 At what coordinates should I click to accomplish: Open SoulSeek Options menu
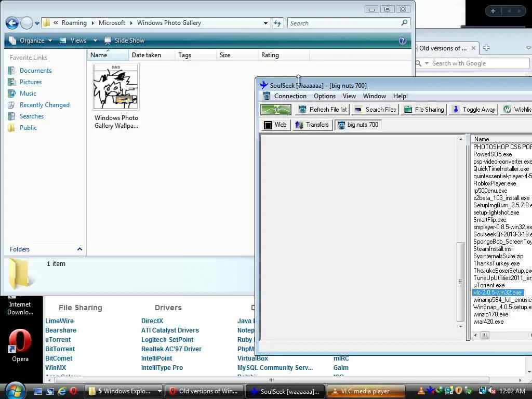[324, 96]
